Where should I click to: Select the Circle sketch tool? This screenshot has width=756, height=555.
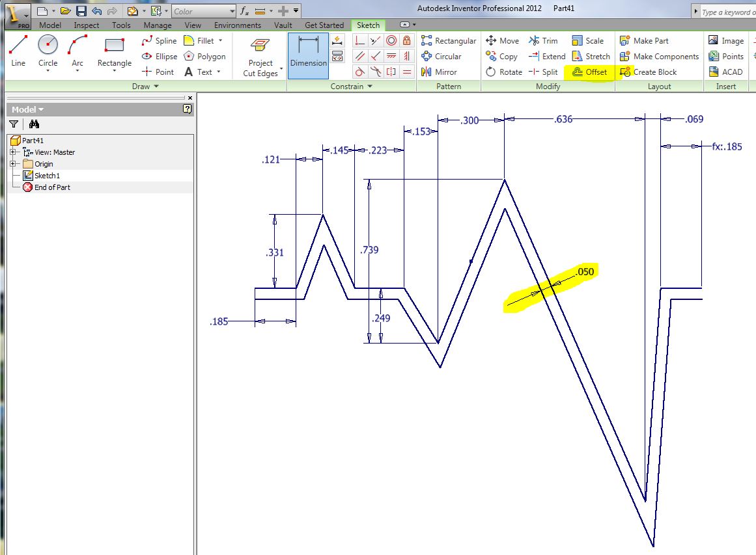[48, 51]
